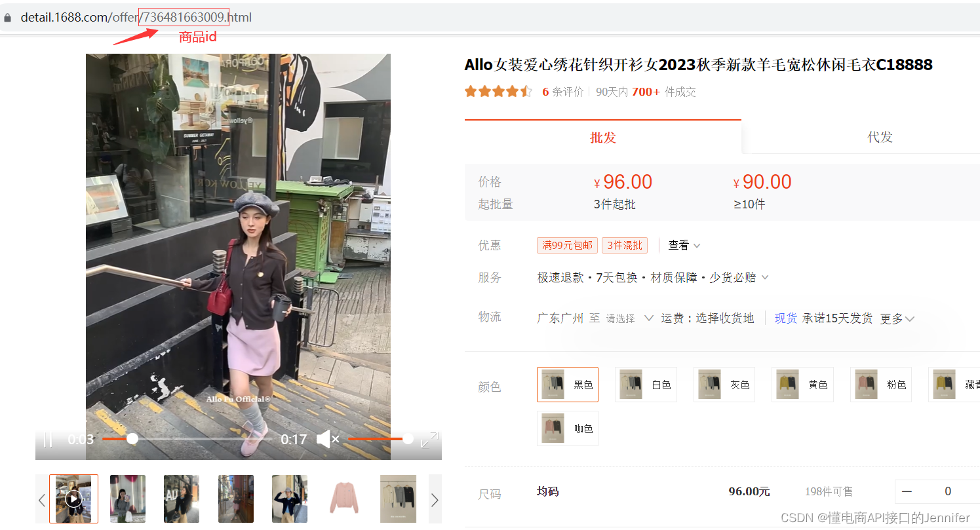The width and height of the screenshot is (980, 530).
Task: Click the padlock icon in the address bar
Action: click(7, 16)
